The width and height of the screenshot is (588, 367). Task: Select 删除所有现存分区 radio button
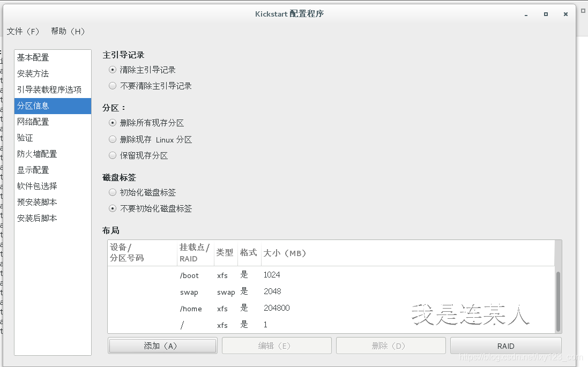tap(113, 123)
